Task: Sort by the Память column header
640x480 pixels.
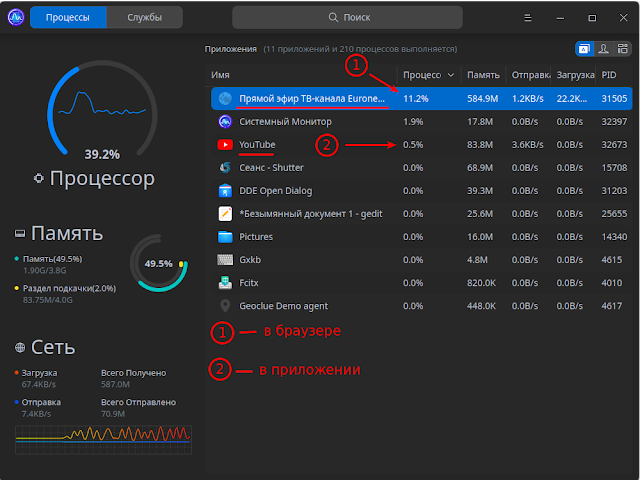Action: (483, 75)
